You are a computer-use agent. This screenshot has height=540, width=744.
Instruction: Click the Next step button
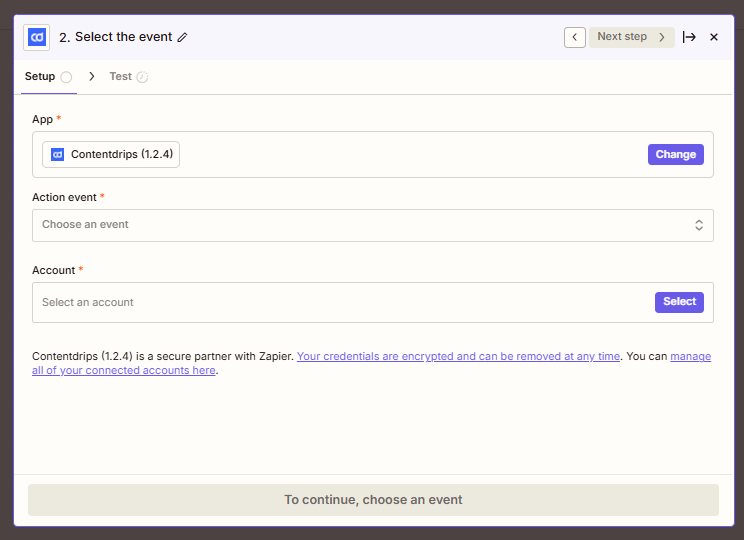point(631,37)
